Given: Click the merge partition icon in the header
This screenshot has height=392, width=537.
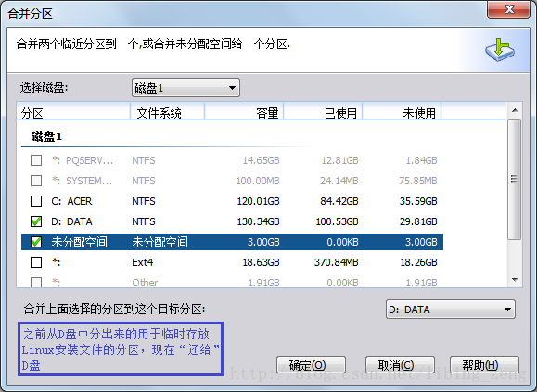Looking at the screenshot, I should click(x=500, y=50).
